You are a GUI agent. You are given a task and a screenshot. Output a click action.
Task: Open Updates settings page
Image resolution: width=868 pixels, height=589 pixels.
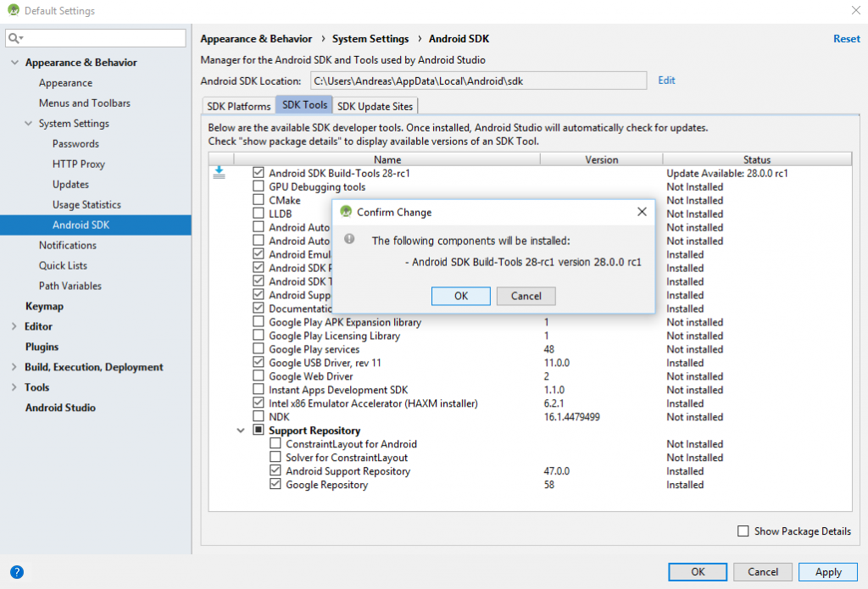(x=70, y=185)
